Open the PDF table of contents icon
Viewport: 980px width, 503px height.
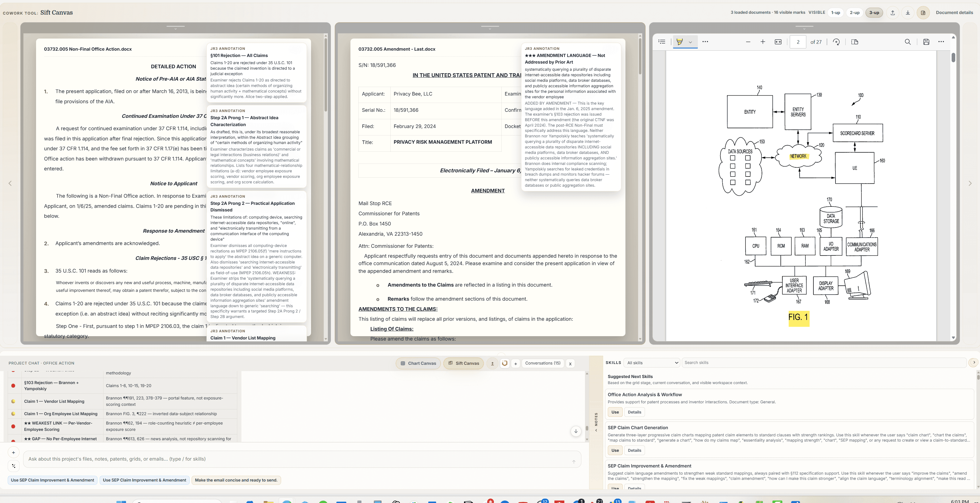[661, 42]
